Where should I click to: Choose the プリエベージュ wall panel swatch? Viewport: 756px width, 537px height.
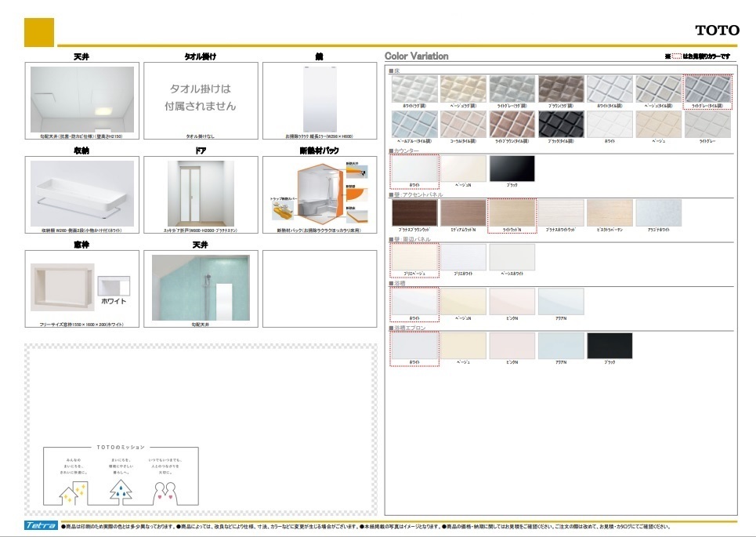pos(414,256)
